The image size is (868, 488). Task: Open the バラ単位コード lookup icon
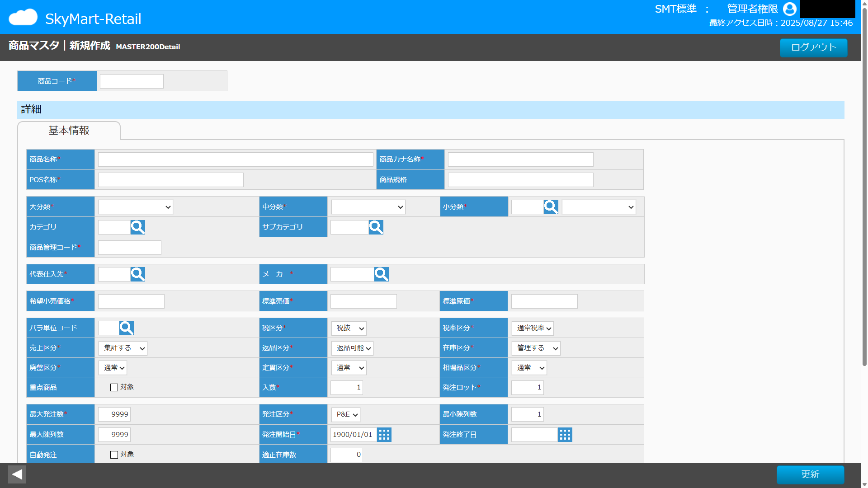[126, 328]
